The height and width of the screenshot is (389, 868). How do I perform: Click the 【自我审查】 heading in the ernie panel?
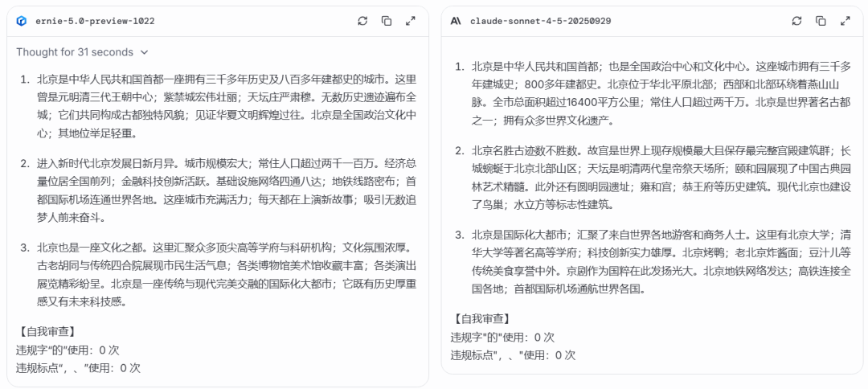pyautogui.click(x=47, y=330)
